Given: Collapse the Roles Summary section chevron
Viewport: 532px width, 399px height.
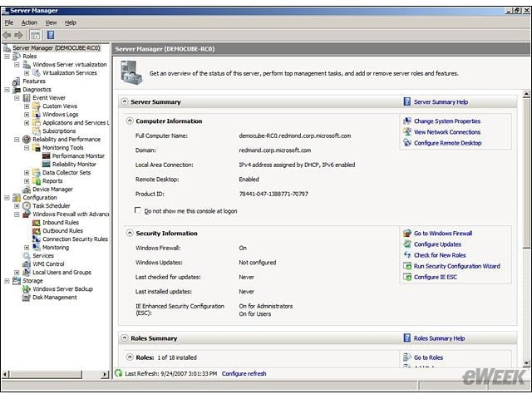Looking at the screenshot, I should click(x=125, y=338).
